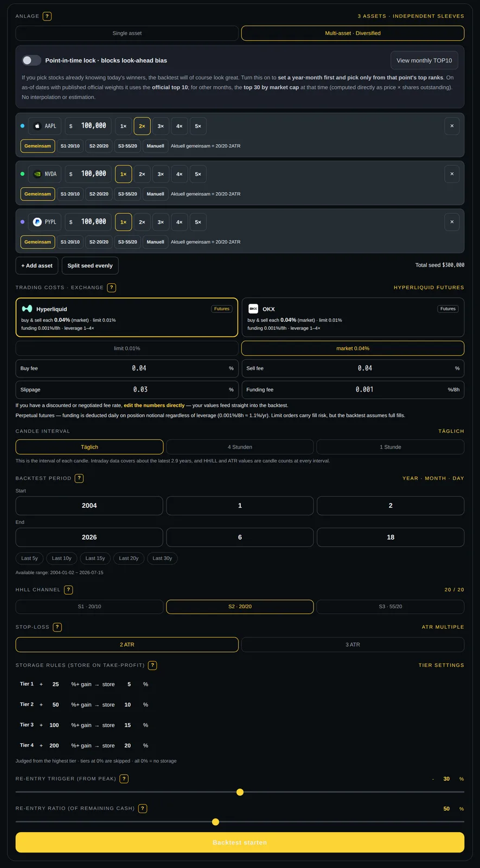This screenshot has height=868, width=480.
Task: Select 3× leverage for AAPL
Action: click(x=161, y=126)
